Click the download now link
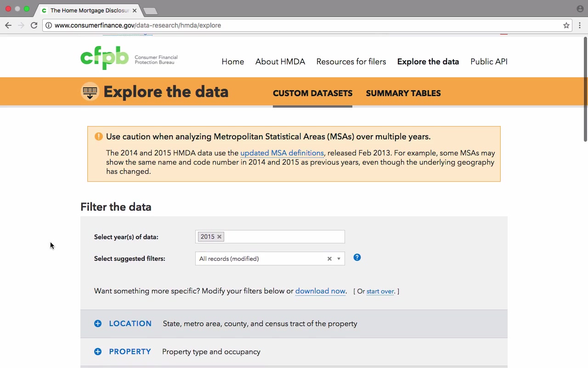Screen dimensions: 588x368 pos(320,291)
